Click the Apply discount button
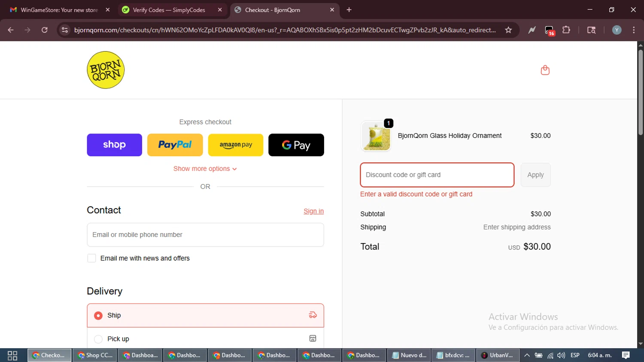Viewport: 644px width, 362px height. 535,175
